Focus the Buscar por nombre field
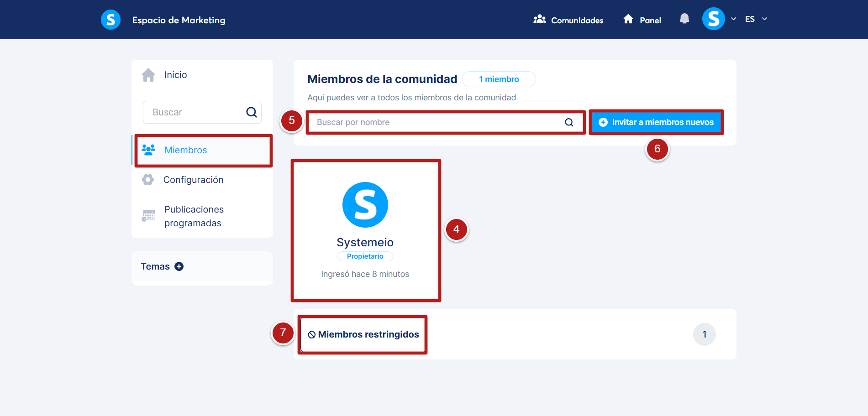Screen dimensions: 868x416 445,122
